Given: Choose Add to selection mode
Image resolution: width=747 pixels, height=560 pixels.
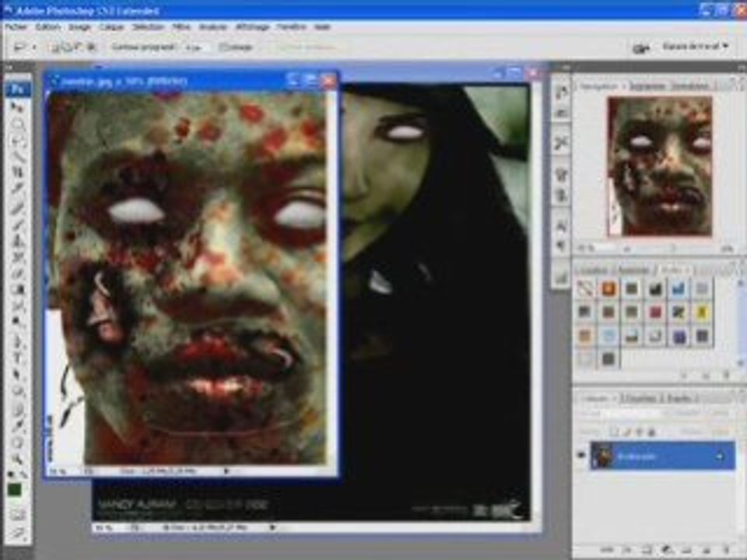Looking at the screenshot, I should 66,47.
